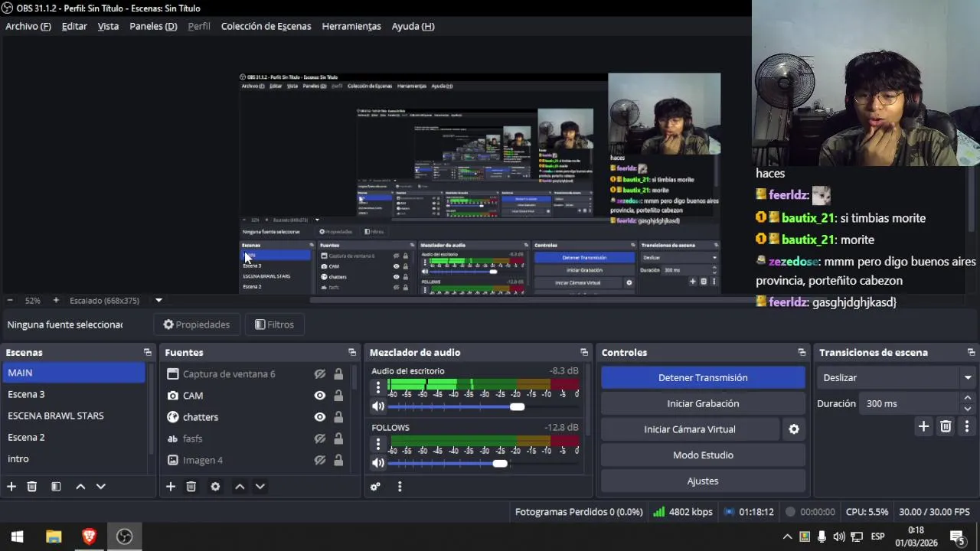
Task: Move scene down arrow in Escenas toolbar
Action: pos(100,487)
